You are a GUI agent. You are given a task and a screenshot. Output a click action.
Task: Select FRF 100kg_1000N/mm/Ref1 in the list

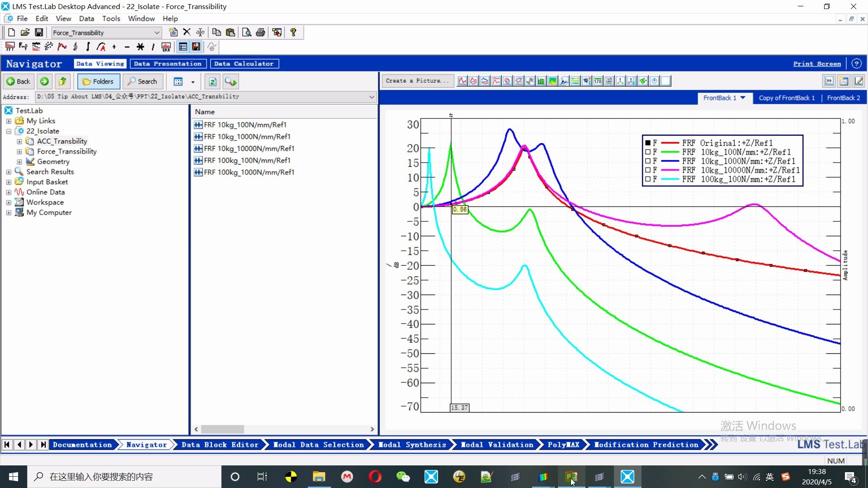(245, 172)
